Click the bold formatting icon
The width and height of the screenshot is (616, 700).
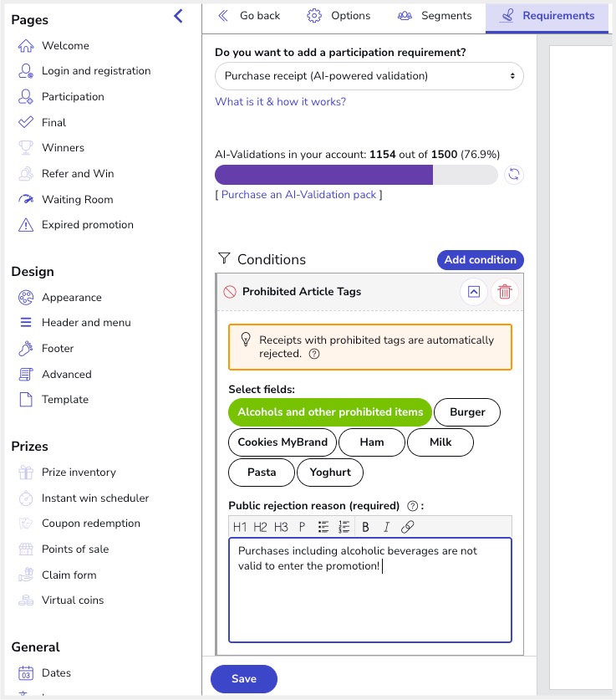(365, 527)
